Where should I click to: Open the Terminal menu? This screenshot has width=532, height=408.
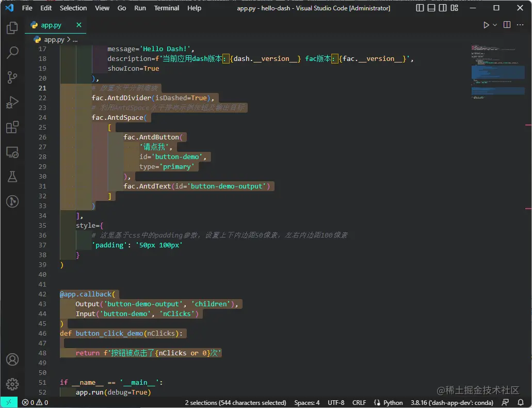coord(167,8)
